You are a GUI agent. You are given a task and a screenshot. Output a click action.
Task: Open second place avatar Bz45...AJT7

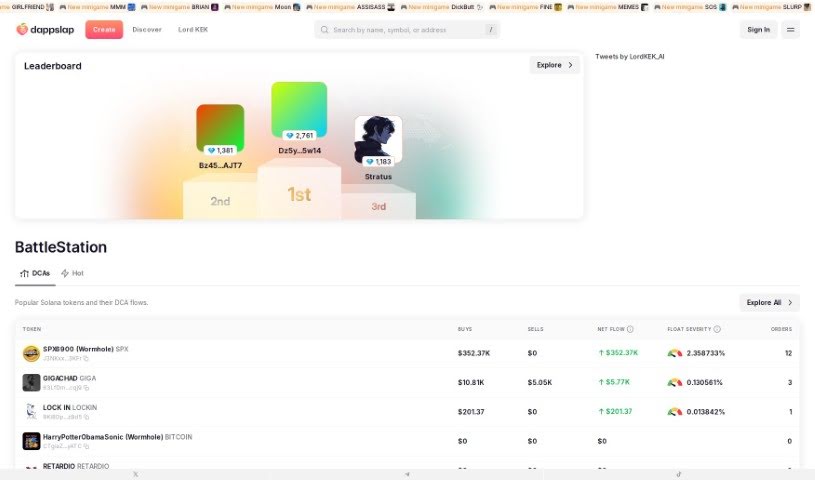click(220, 128)
